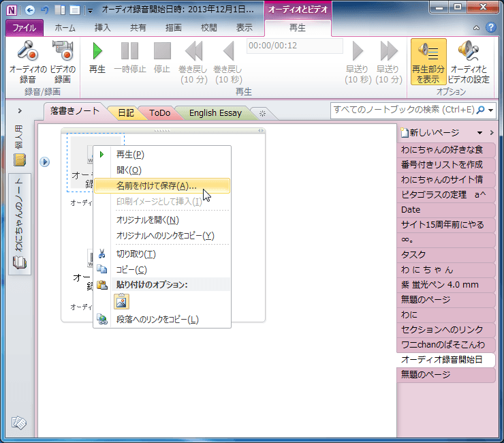Screen dimensions: 504x443
Task: Click the undo icon in quick access toolbar
Action: tap(45, 10)
